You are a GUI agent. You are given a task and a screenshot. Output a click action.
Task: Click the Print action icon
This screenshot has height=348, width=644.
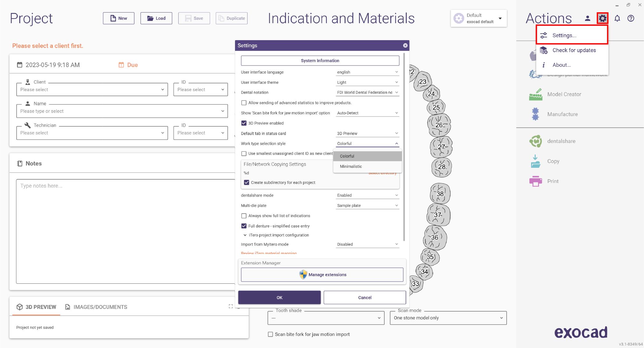tap(536, 181)
